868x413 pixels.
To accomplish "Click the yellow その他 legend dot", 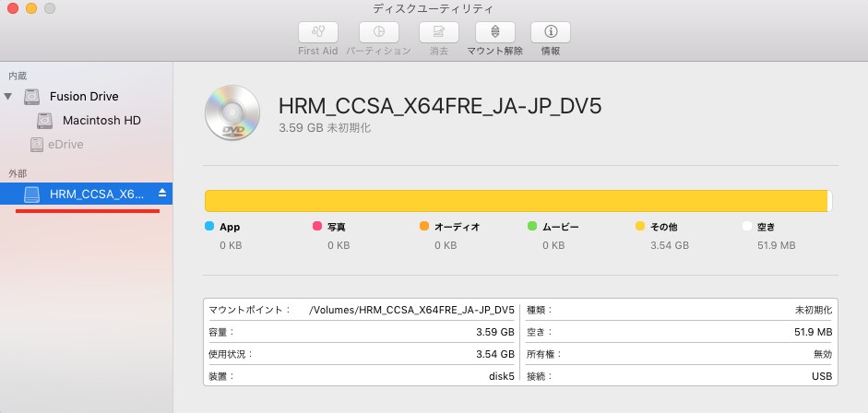I will tap(640, 226).
